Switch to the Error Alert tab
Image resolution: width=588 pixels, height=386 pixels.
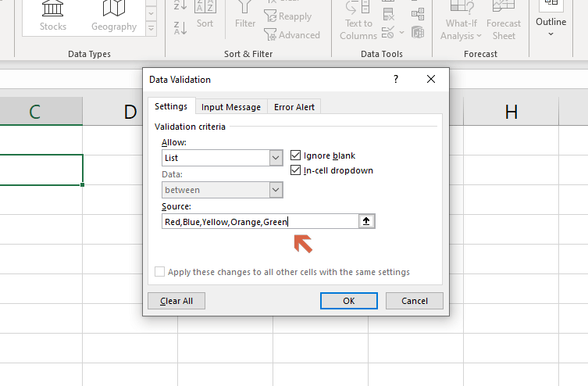(294, 107)
